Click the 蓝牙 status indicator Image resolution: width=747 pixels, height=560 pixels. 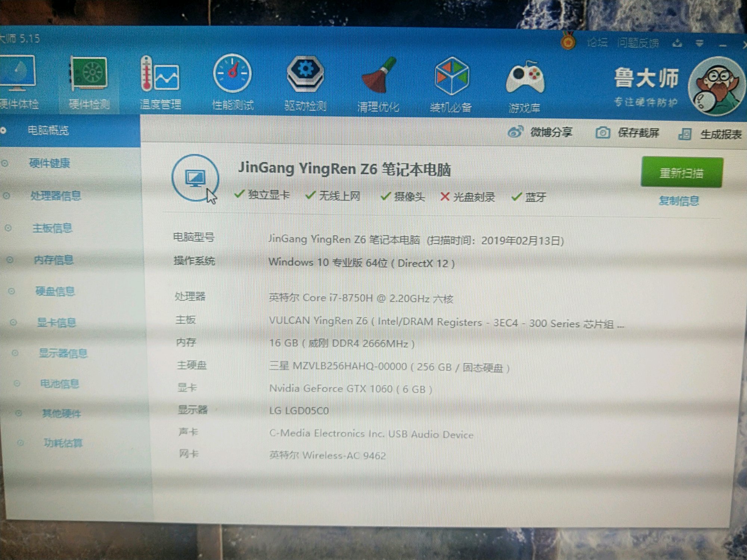tap(529, 197)
